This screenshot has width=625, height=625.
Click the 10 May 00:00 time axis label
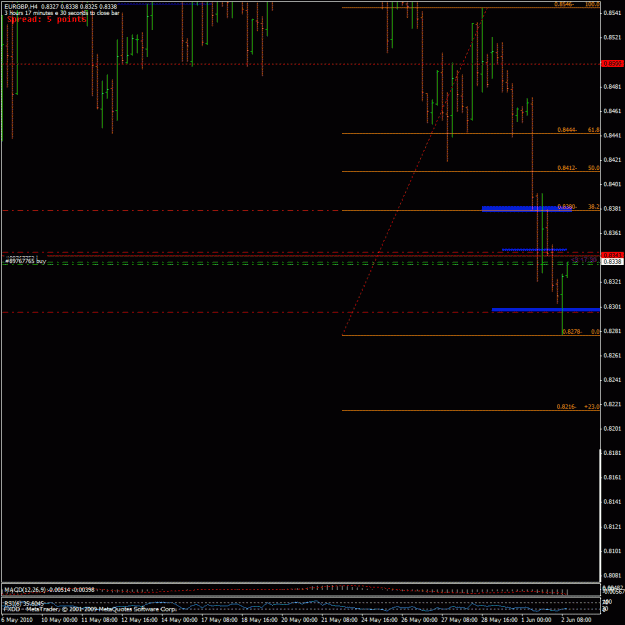59,620
